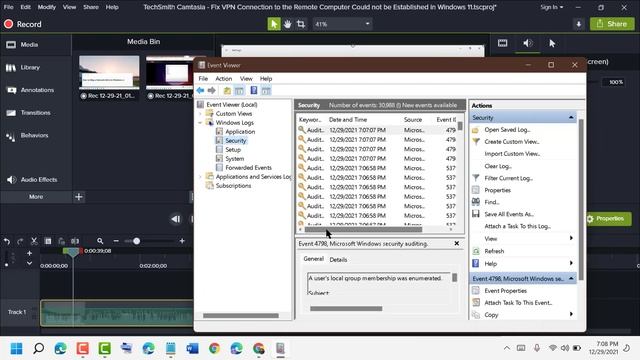Click Create Custom View in Actions
Screen dimensions: 640x360
511,142
